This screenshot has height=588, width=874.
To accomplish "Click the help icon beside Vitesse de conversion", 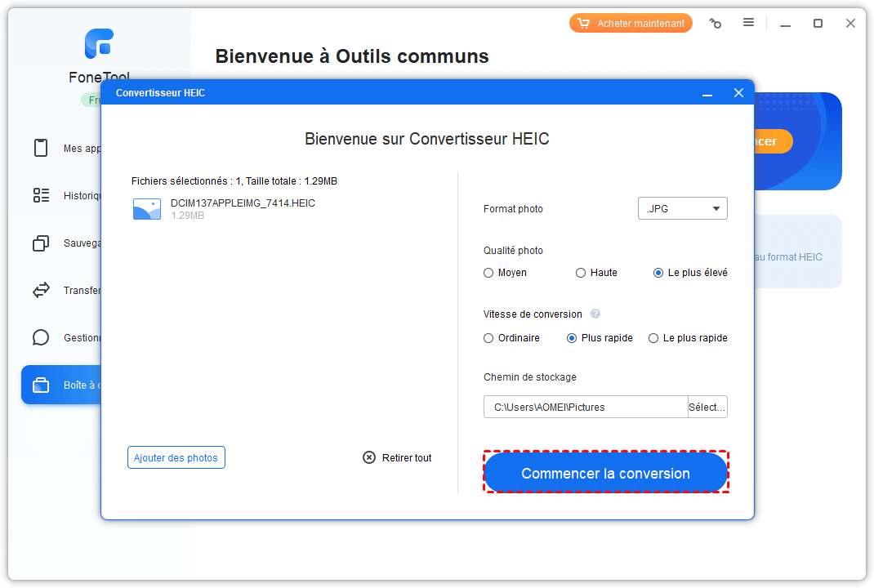I will pyautogui.click(x=595, y=314).
